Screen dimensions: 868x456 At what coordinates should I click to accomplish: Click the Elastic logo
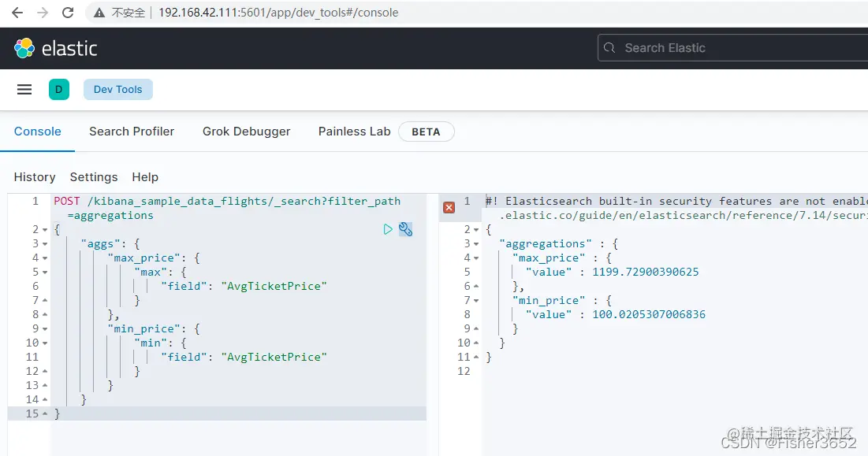click(x=55, y=49)
